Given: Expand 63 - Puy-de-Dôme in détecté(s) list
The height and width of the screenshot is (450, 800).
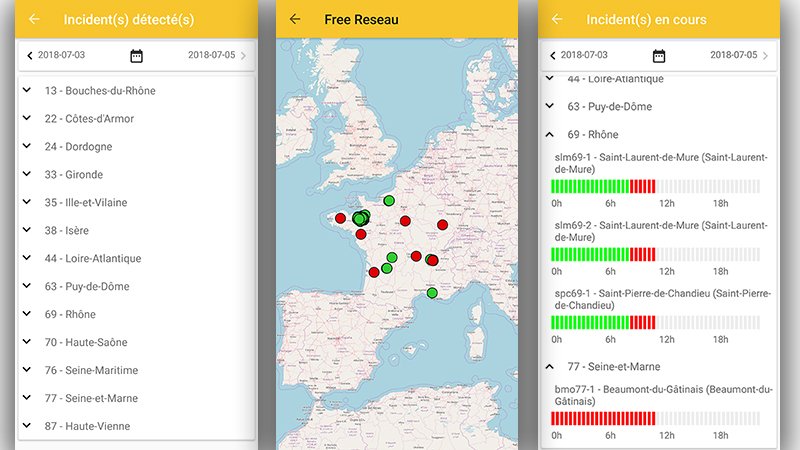Looking at the screenshot, I should click(x=137, y=286).
